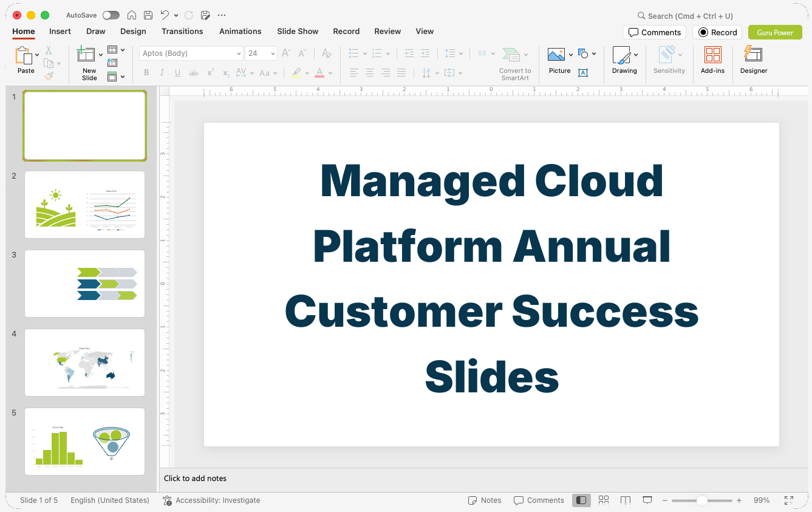This screenshot has width=812, height=512.
Task: Open the Add-ins button
Action: (712, 60)
